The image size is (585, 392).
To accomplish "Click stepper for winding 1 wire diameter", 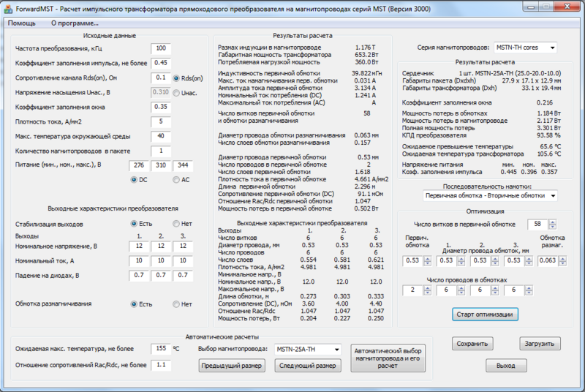I will click(461, 260).
